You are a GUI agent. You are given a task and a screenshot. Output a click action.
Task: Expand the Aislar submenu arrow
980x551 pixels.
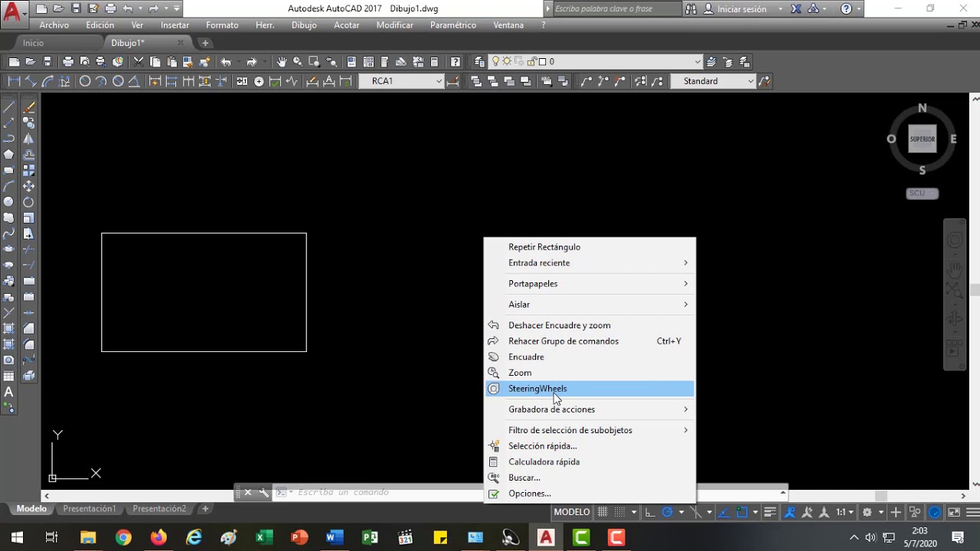click(x=685, y=305)
